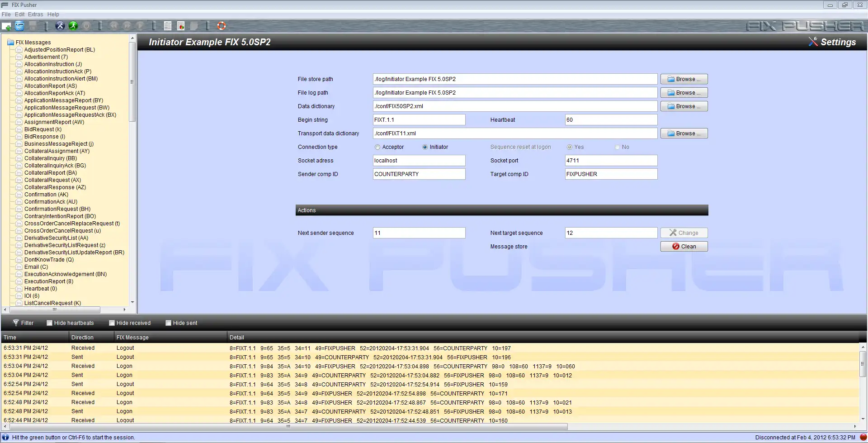The image size is (868, 443).
Task: Click the pie-chart report toolbar icon
Action: point(181,26)
